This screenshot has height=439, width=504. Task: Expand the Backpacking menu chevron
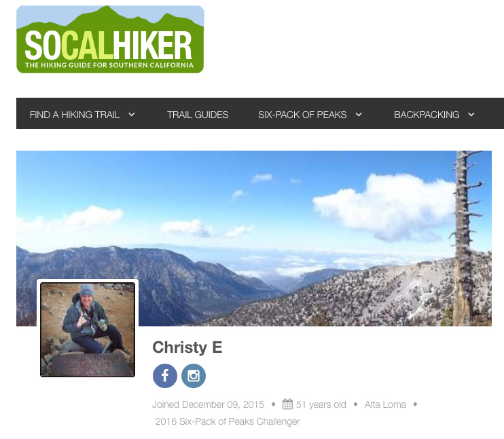click(471, 114)
